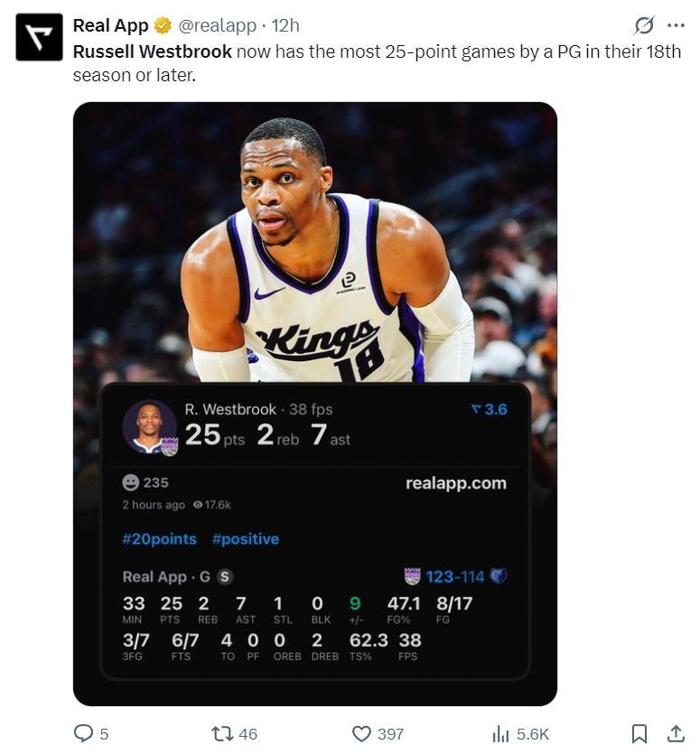Reply to the post via comment icon
Viewport: 700px width, 754px height.
pos(83,733)
